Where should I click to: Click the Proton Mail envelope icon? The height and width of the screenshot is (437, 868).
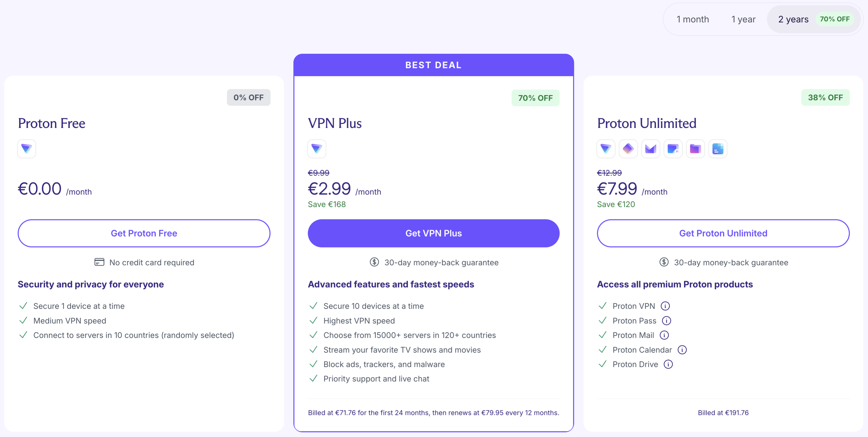(x=650, y=149)
